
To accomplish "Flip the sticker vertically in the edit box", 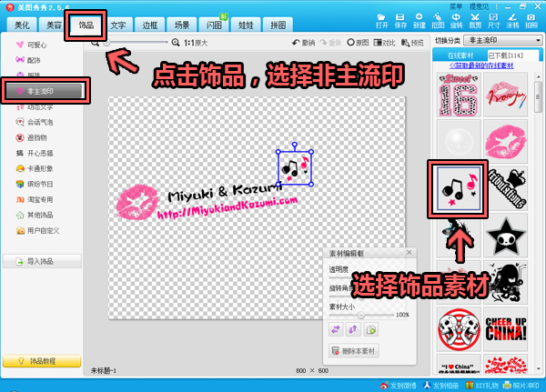I will pyautogui.click(x=353, y=328).
